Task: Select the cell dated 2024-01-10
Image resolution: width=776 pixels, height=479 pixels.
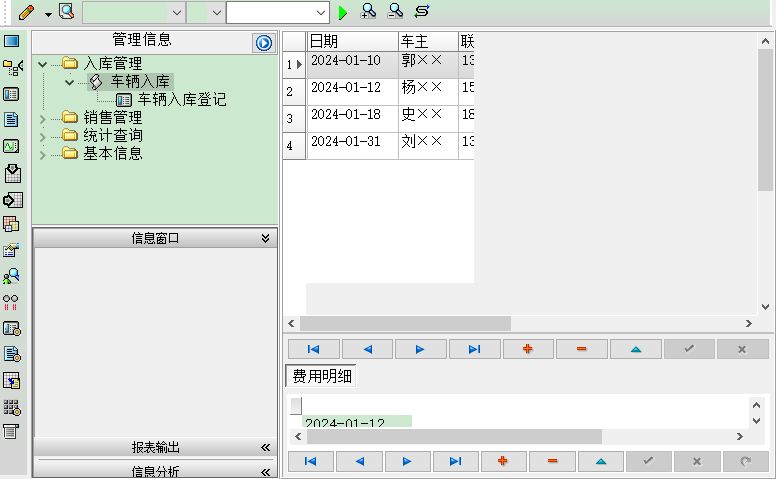Action: coord(352,64)
